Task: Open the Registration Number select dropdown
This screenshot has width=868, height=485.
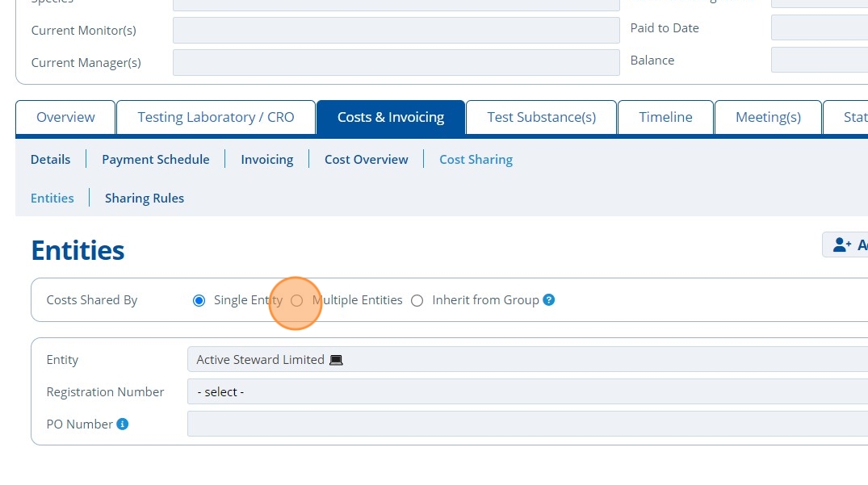Action: click(527, 391)
